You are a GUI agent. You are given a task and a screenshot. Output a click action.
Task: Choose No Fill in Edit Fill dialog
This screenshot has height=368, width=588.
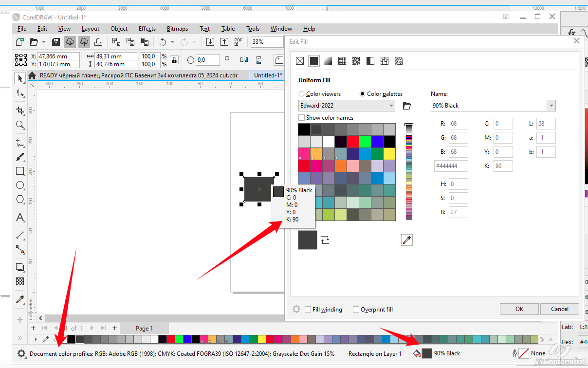coord(300,61)
